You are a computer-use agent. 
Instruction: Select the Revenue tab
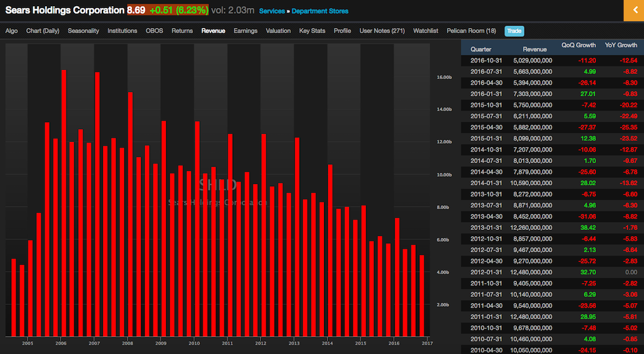pyautogui.click(x=213, y=31)
